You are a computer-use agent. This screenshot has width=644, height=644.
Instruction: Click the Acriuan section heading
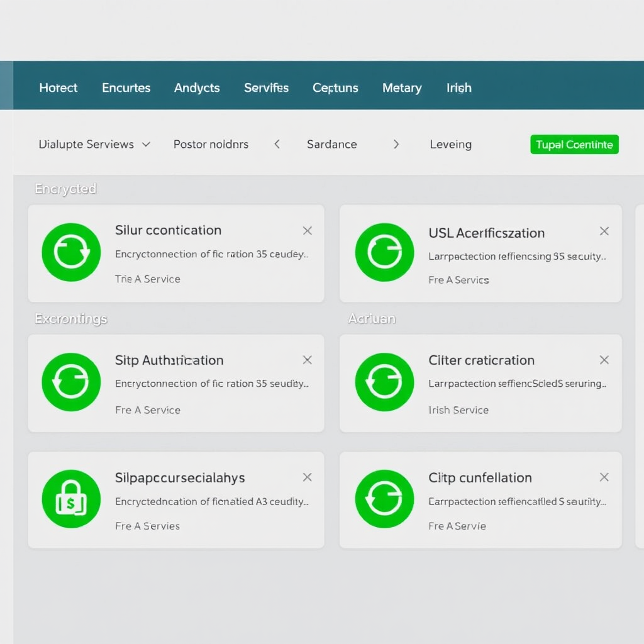click(x=372, y=318)
